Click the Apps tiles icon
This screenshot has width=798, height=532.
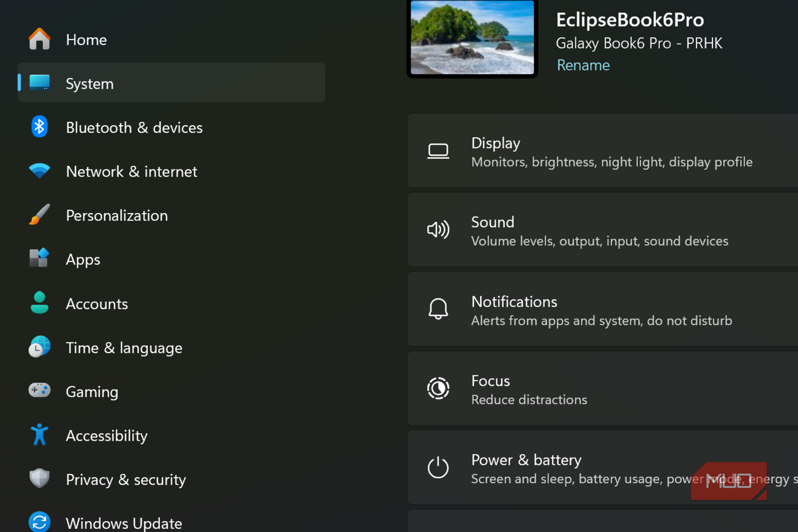point(39,258)
